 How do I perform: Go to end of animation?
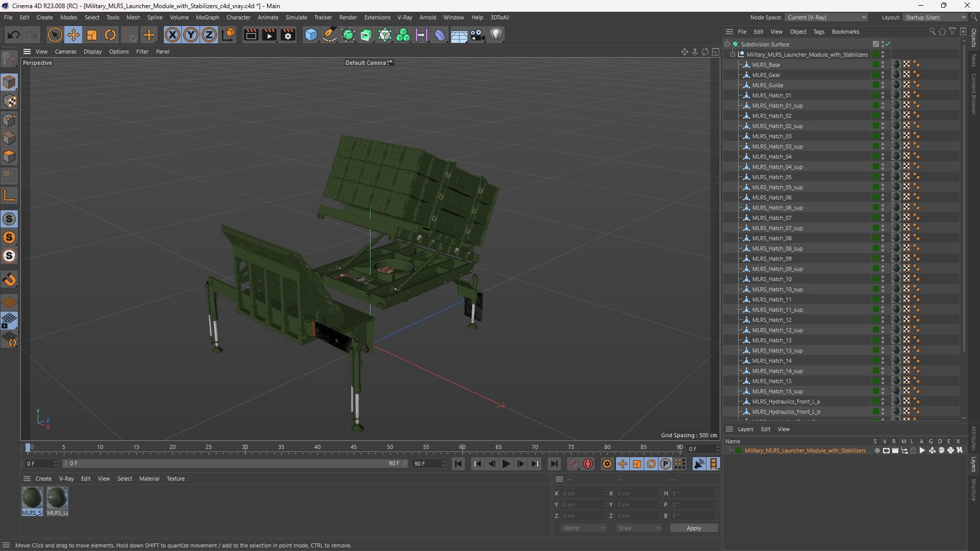(554, 464)
